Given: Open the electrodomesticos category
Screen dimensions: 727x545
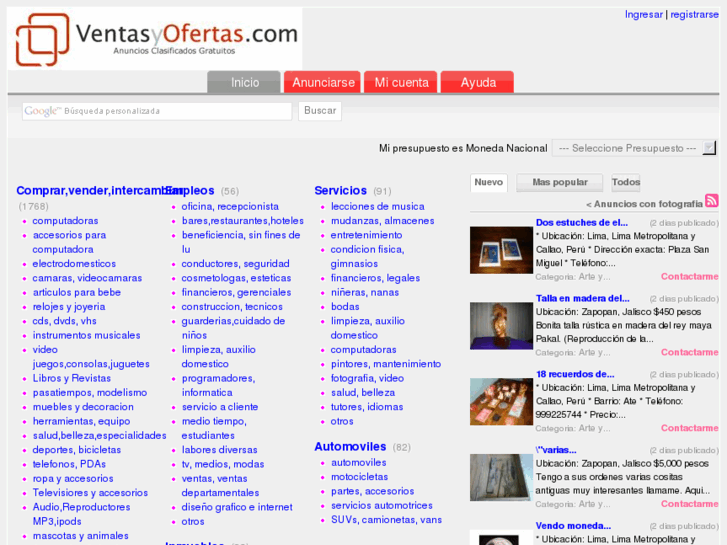Looking at the screenshot, I should point(74,264).
